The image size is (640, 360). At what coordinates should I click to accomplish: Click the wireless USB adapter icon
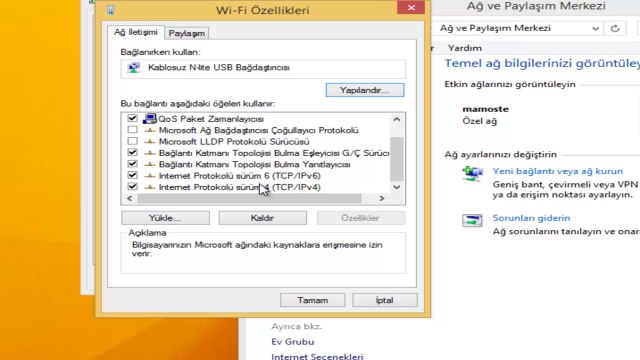pos(133,68)
